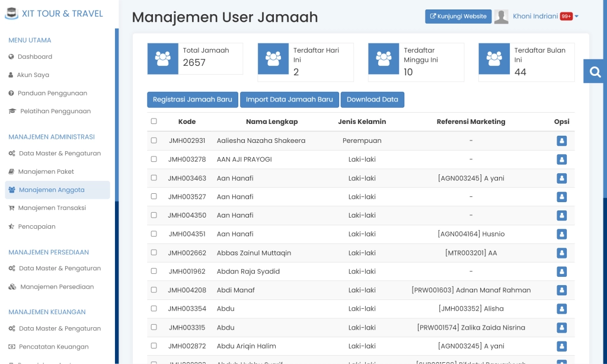Click the avatar image beside Khoni Indriani
Screen dimensions: 607x364
pyautogui.click(x=501, y=16)
